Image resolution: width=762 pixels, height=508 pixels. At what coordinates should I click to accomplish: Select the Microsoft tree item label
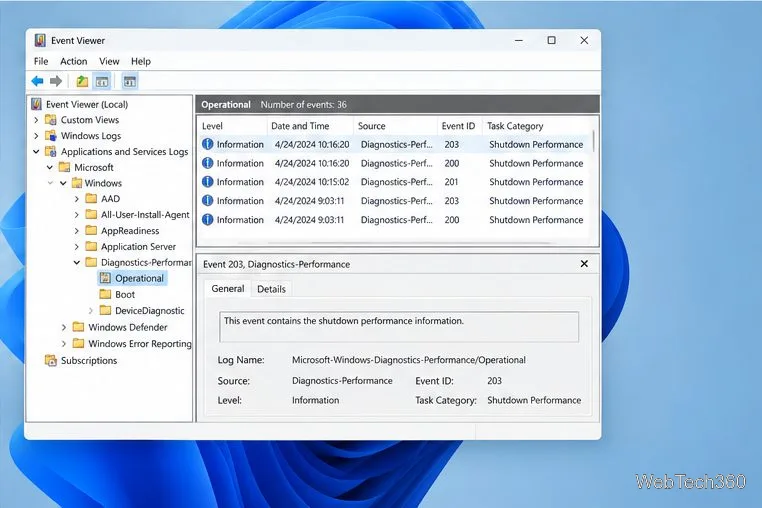coord(94,167)
